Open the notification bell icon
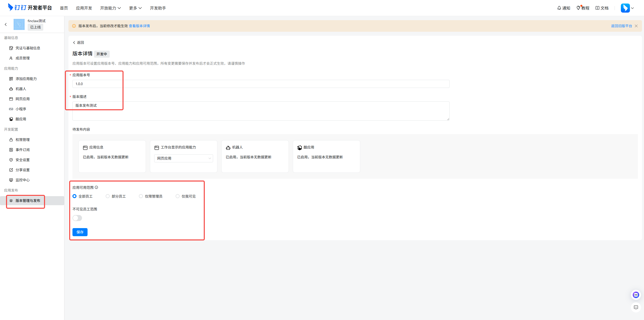The image size is (644, 320). click(x=559, y=8)
